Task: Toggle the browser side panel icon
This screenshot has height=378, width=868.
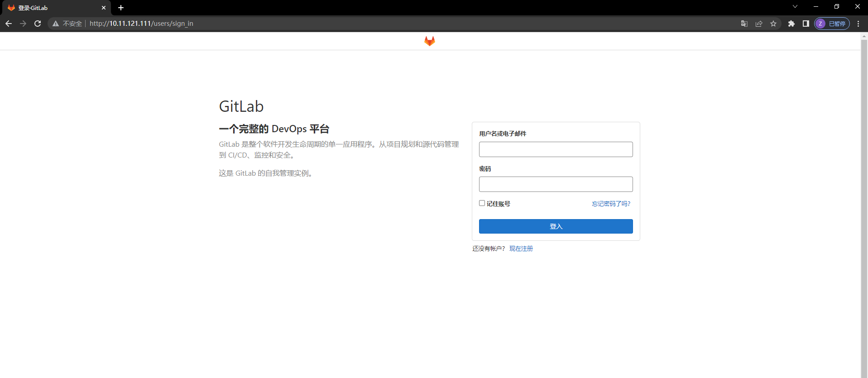Action: (x=806, y=24)
